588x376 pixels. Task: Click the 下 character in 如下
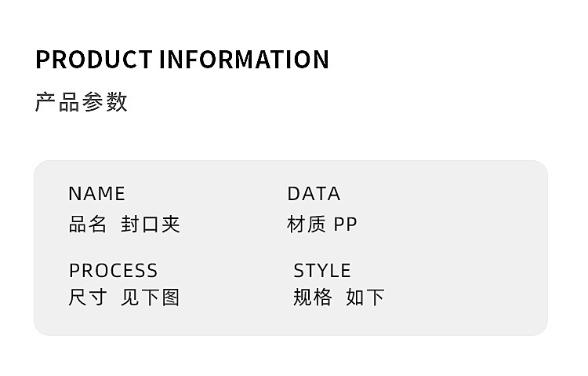[376, 298]
